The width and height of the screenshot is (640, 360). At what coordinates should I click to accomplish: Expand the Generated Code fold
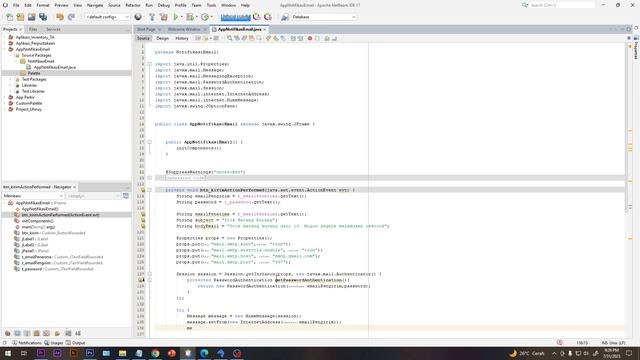pos(150,178)
